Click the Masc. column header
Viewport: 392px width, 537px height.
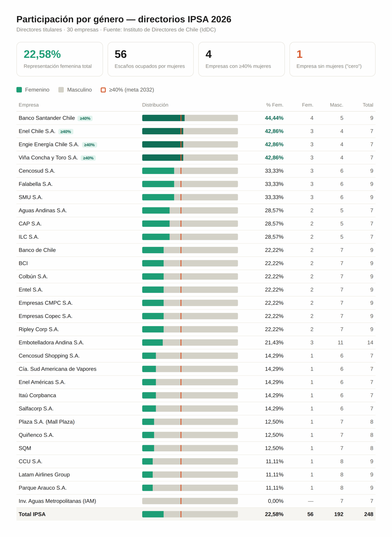coord(337,105)
